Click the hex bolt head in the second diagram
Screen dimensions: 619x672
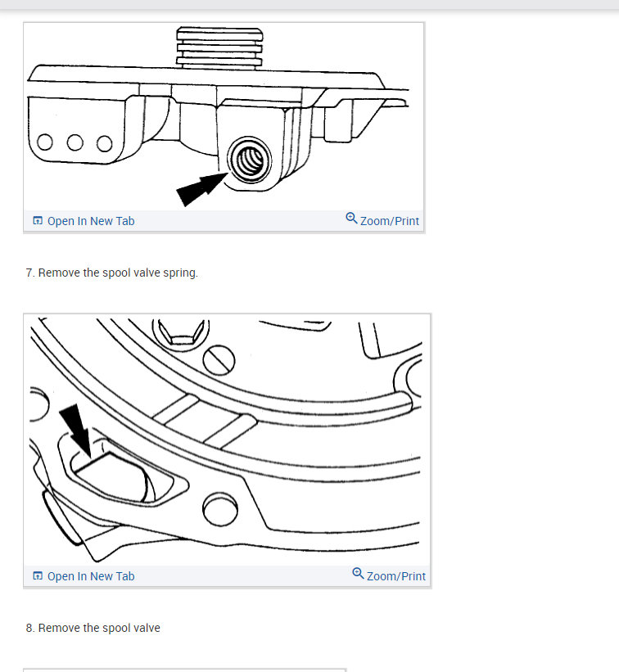tap(181, 334)
